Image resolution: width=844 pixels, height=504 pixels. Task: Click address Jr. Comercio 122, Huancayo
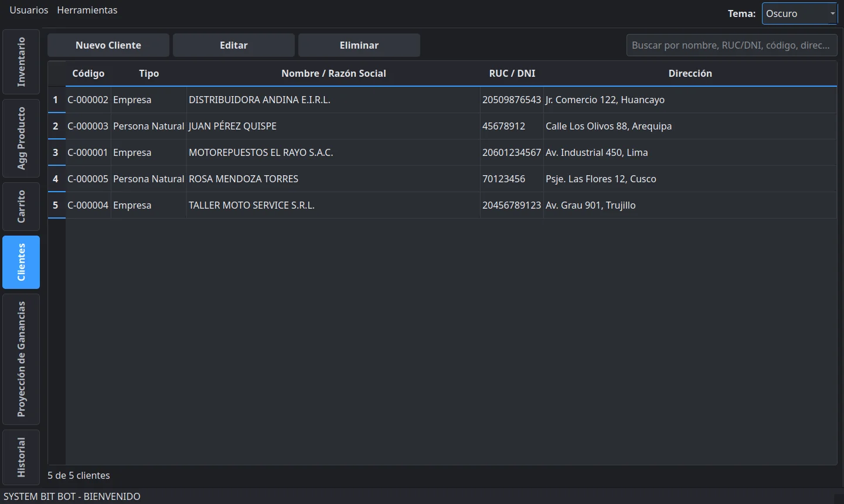(690, 100)
